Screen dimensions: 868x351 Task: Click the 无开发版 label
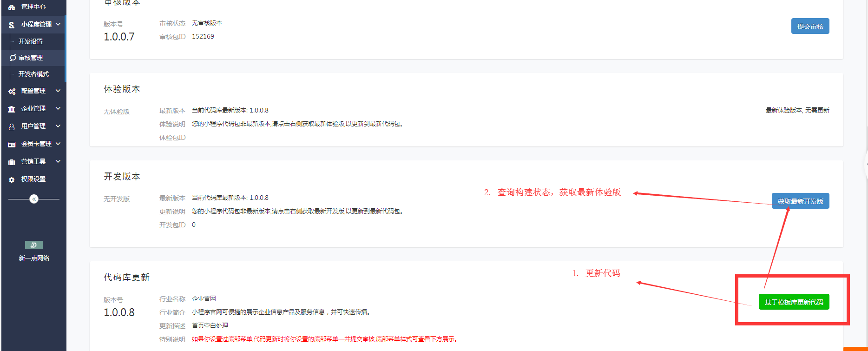(117, 199)
